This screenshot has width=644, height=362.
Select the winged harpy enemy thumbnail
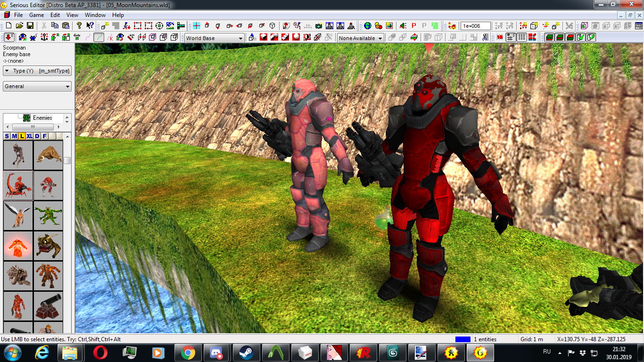pos(18,215)
